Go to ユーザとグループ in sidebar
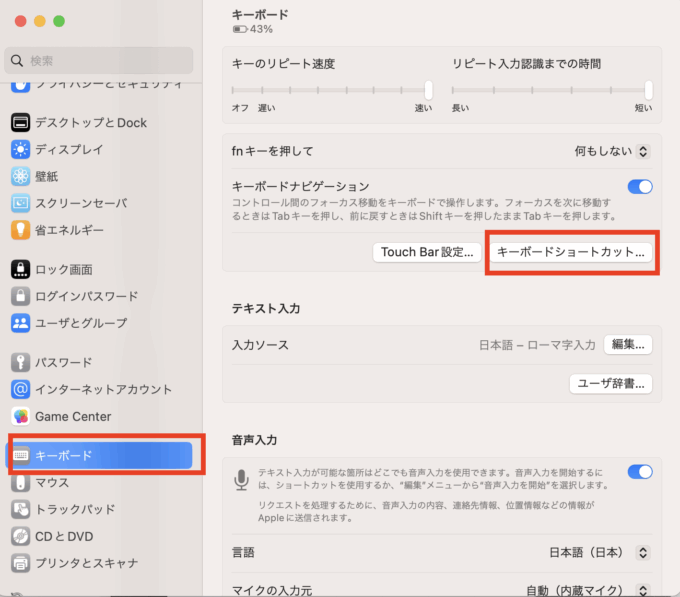Image resolution: width=680 pixels, height=597 pixels. point(80,323)
